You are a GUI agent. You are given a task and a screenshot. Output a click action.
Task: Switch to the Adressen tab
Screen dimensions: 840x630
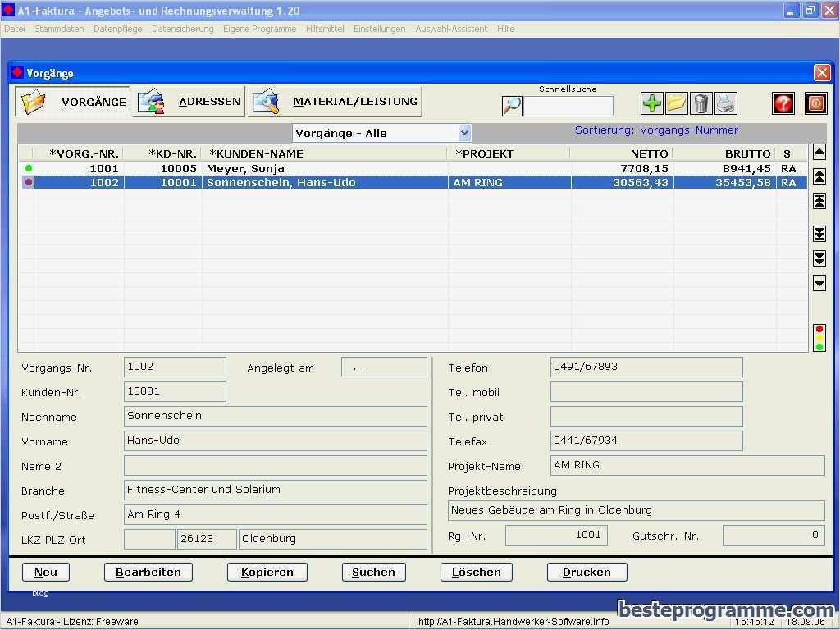[x=189, y=102]
